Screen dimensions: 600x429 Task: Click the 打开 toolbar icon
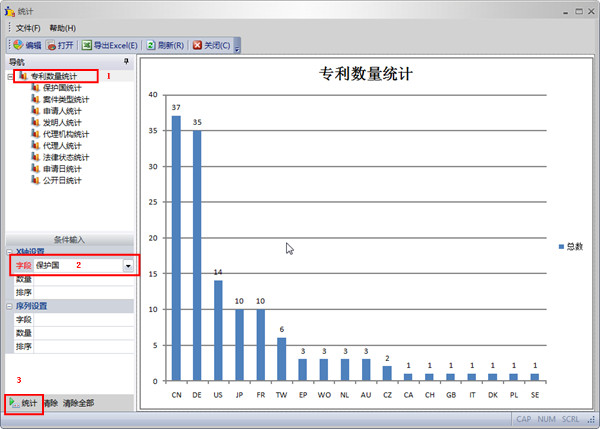pos(51,46)
